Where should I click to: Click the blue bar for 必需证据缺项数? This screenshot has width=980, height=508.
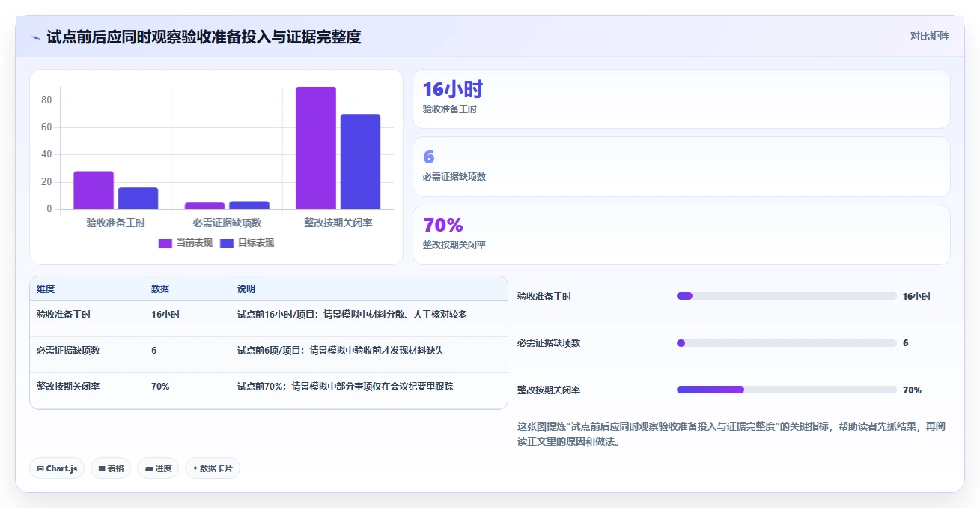pos(249,205)
